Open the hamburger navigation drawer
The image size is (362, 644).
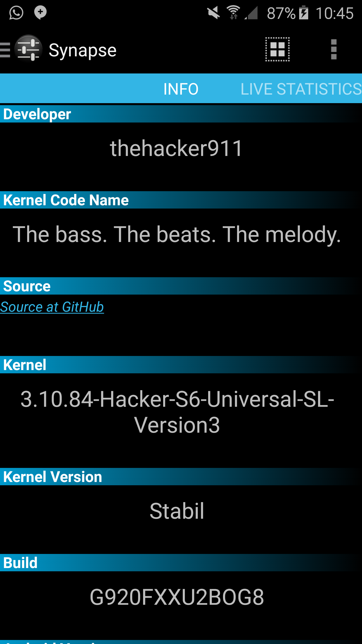point(5,50)
